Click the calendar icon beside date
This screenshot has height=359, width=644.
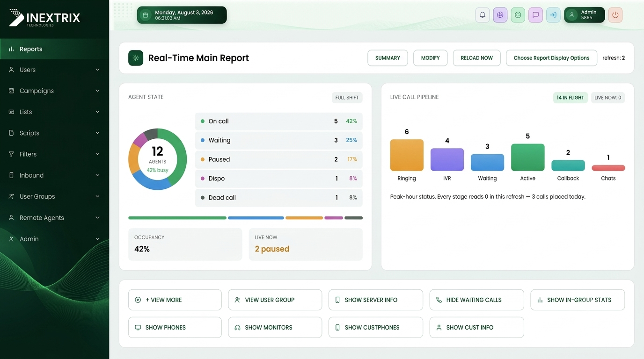pyautogui.click(x=146, y=15)
